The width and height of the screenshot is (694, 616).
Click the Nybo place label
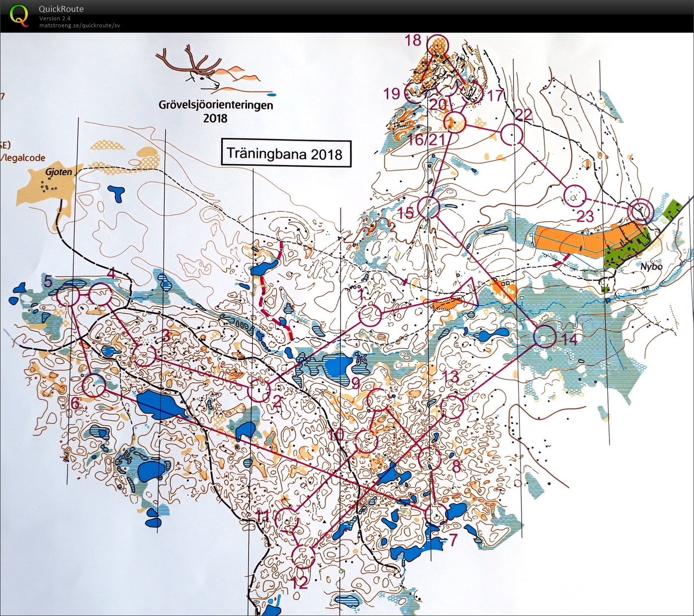coord(651,266)
